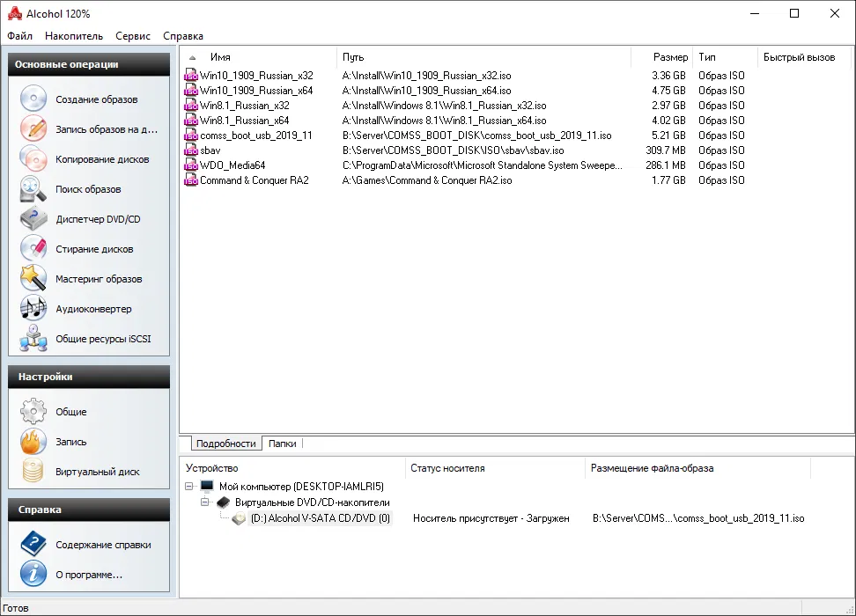This screenshot has width=856, height=616.
Task: Click the ISO icon of WDO_Media64
Action: (190, 165)
